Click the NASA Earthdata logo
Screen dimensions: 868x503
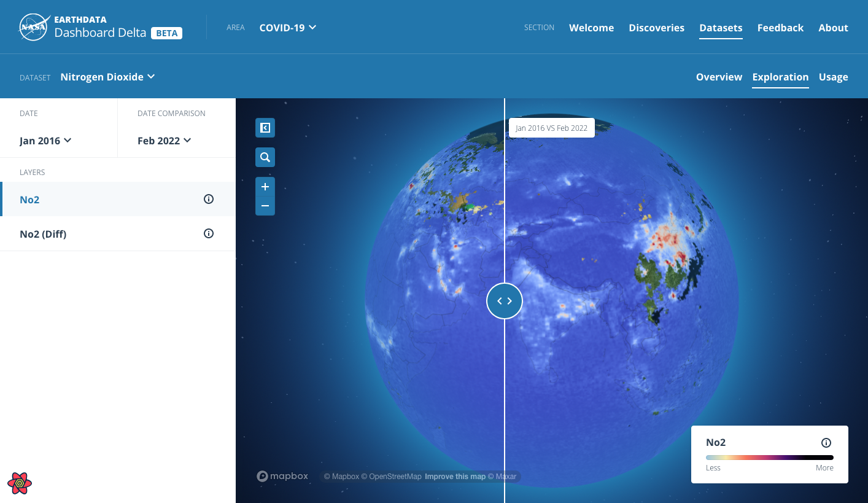pos(35,26)
